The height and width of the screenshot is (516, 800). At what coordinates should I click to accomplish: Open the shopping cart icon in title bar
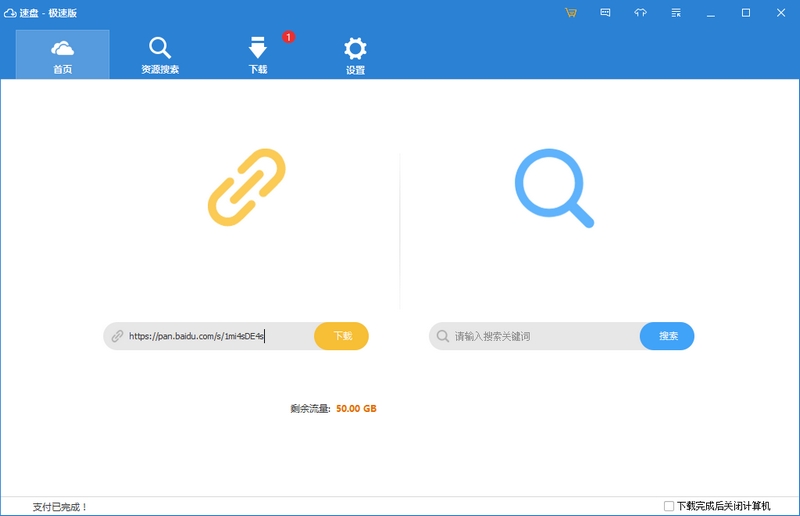pyautogui.click(x=570, y=13)
